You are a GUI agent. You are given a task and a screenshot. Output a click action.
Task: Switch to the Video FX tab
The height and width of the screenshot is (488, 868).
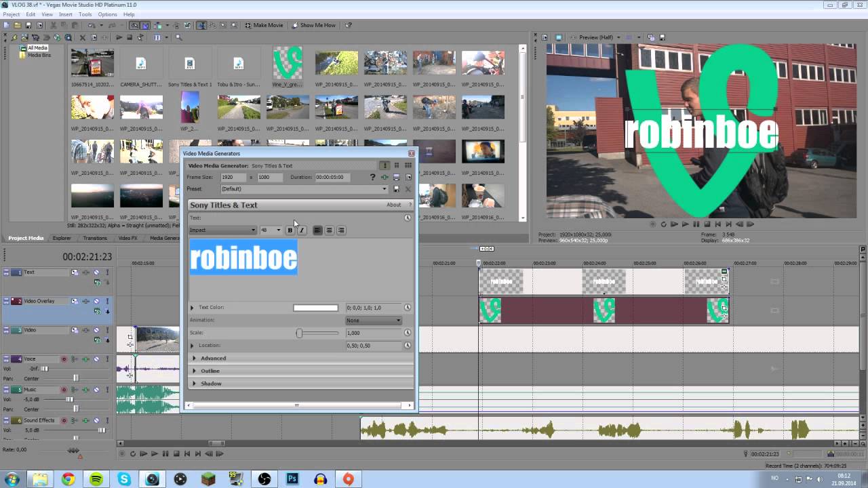point(127,239)
